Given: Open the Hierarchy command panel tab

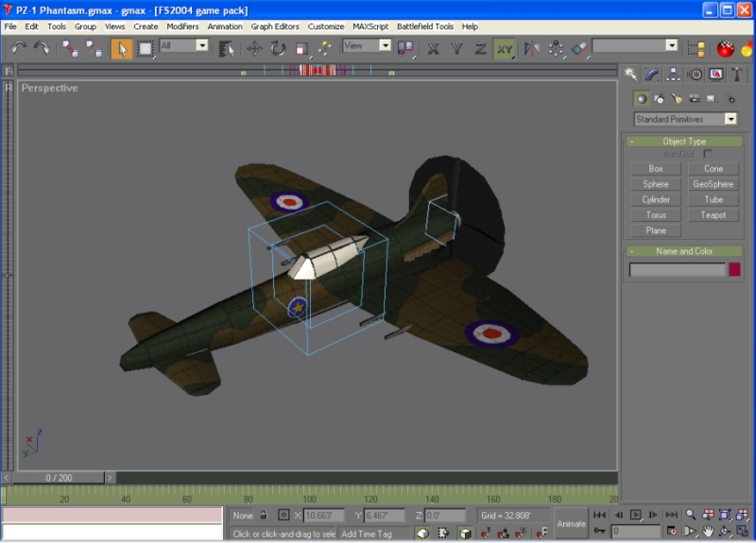Looking at the screenshot, I should click(x=673, y=74).
